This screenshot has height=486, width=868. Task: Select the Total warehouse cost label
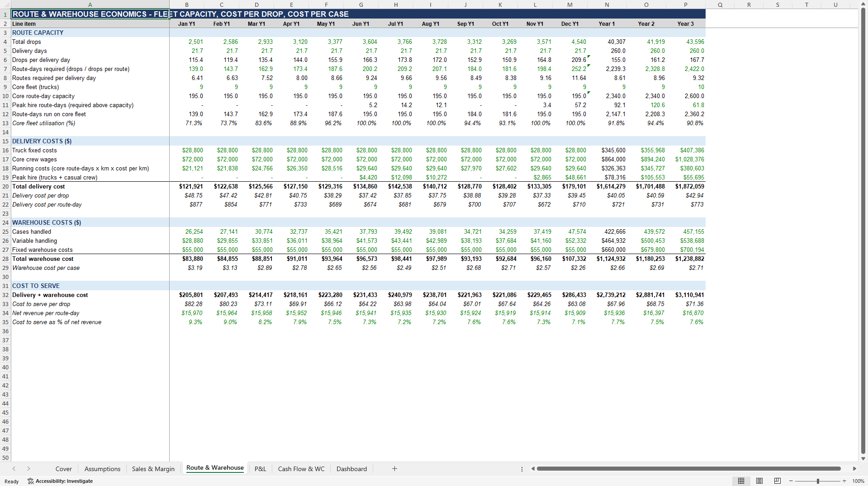pyautogui.click(x=43, y=259)
